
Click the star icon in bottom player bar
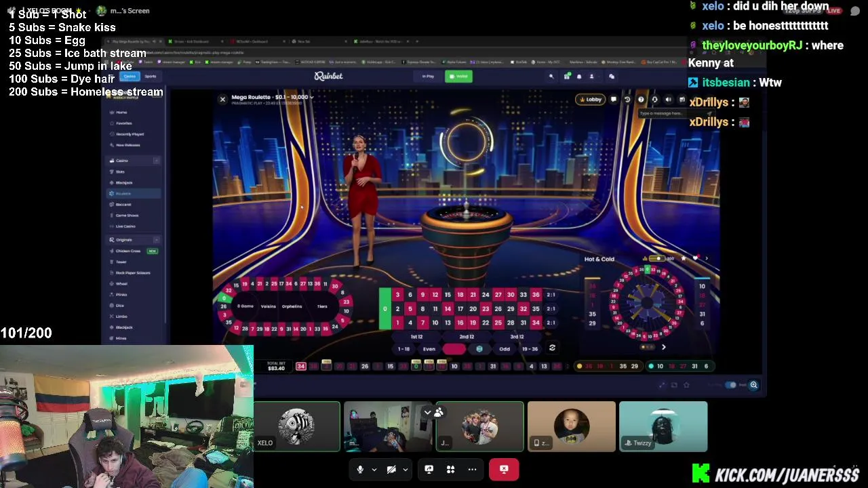(x=686, y=385)
